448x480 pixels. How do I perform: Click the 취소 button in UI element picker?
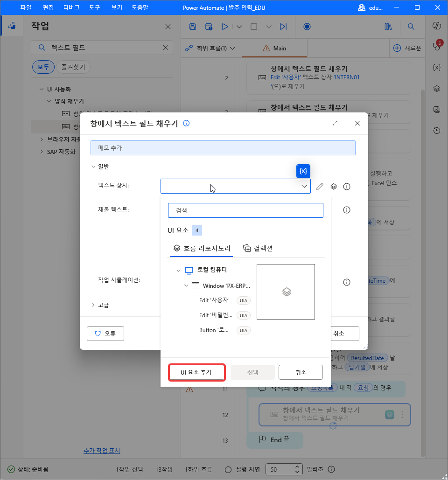(301, 372)
